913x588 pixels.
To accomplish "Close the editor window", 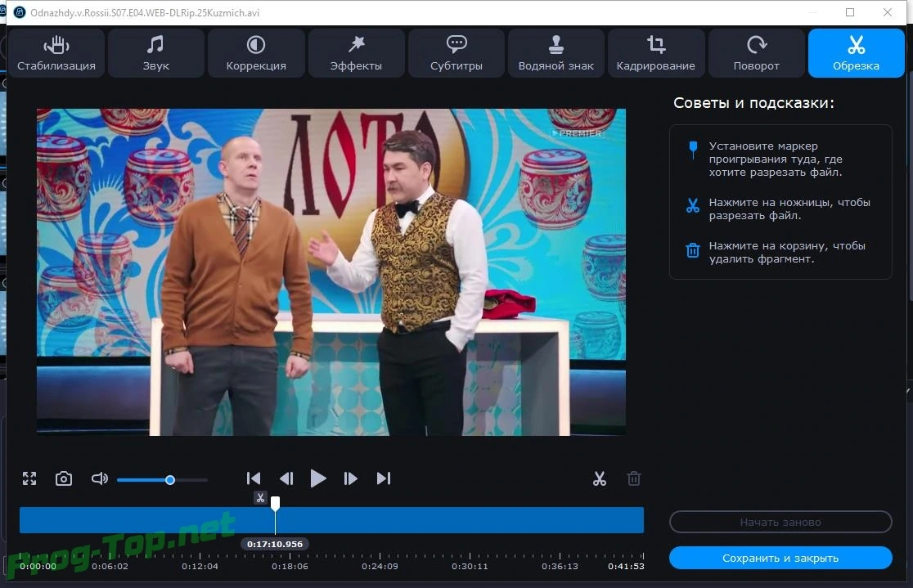I will tap(888, 12).
